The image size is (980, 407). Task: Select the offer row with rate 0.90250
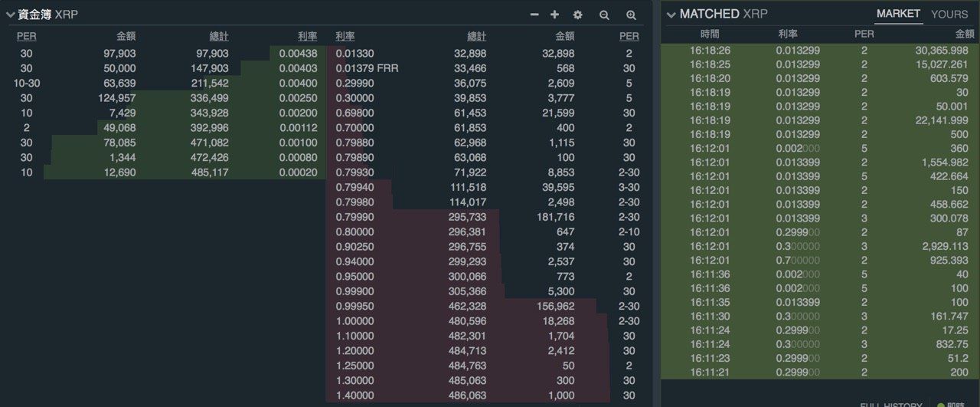(488, 247)
